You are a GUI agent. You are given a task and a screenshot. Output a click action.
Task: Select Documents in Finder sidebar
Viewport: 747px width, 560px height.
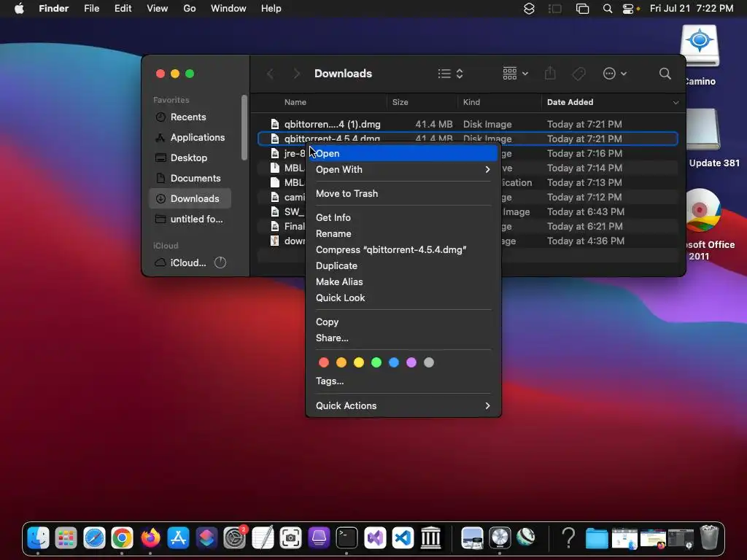[x=190, y=179]
